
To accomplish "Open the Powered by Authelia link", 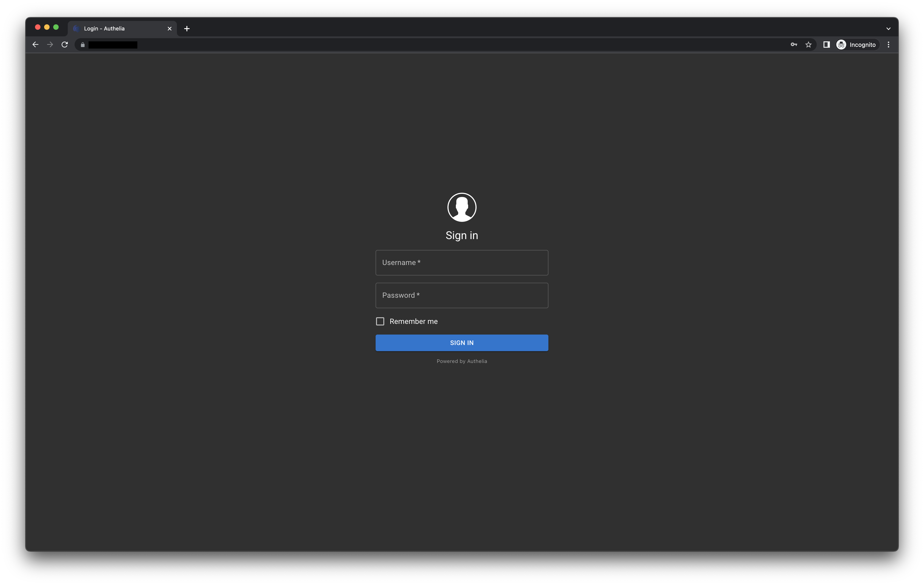I will point(462,361).
